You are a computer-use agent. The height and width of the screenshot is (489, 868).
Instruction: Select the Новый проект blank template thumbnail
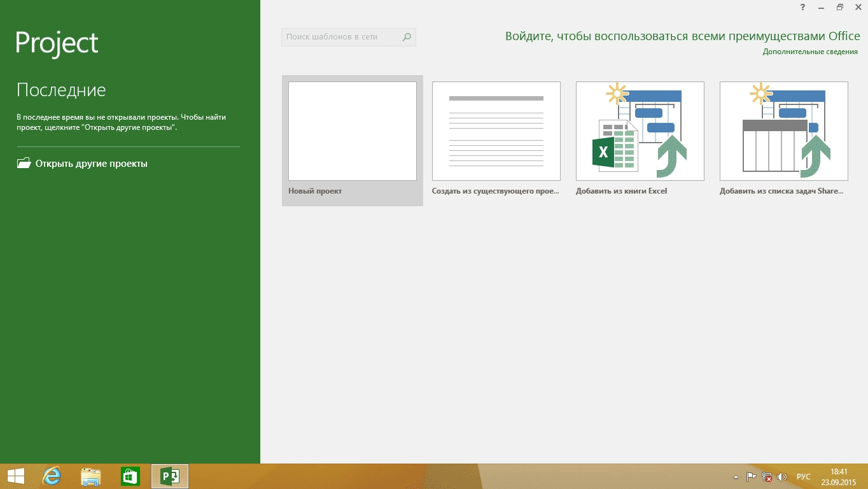point(353,131)
